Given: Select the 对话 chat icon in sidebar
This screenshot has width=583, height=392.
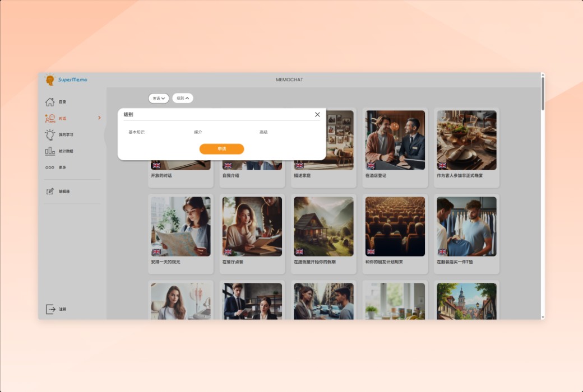Looking at the screenshot, I should click(50, 118).
